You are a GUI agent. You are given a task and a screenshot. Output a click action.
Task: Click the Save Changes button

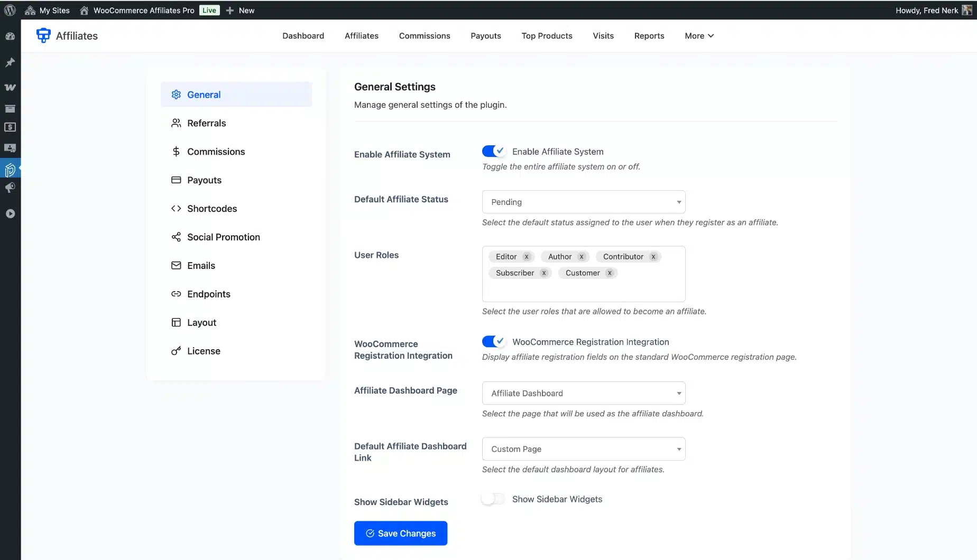401,533
